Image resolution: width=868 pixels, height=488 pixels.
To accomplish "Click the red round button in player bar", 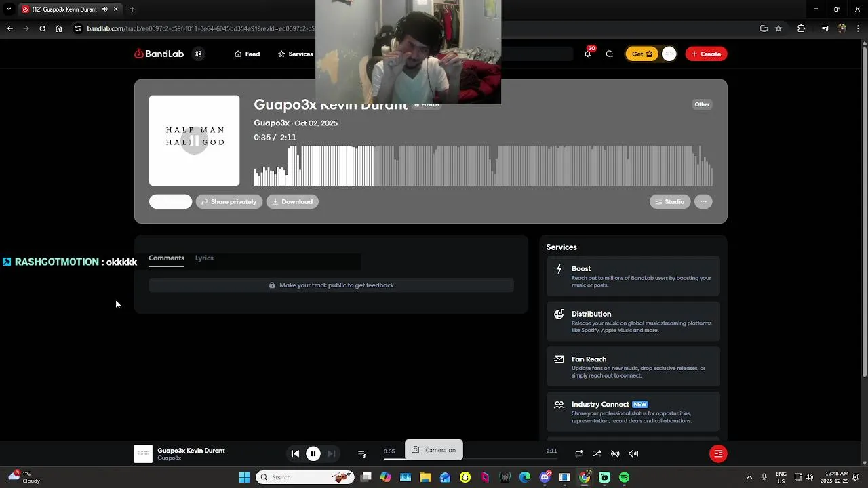I will (x=718, y=453).
